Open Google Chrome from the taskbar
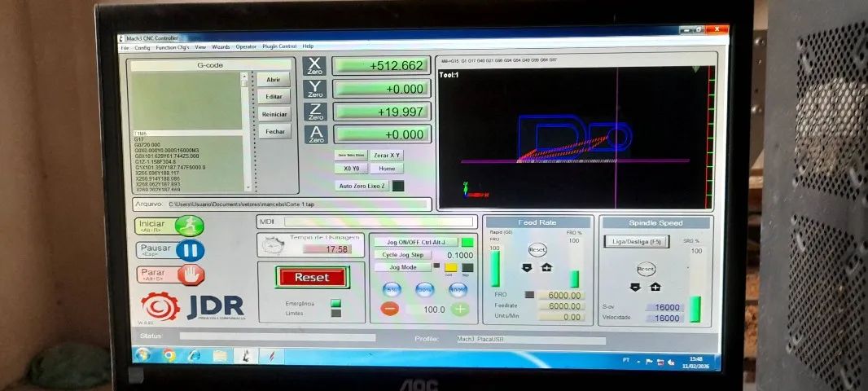The width and height of the screenshot is (868, 391). (169, 355)
